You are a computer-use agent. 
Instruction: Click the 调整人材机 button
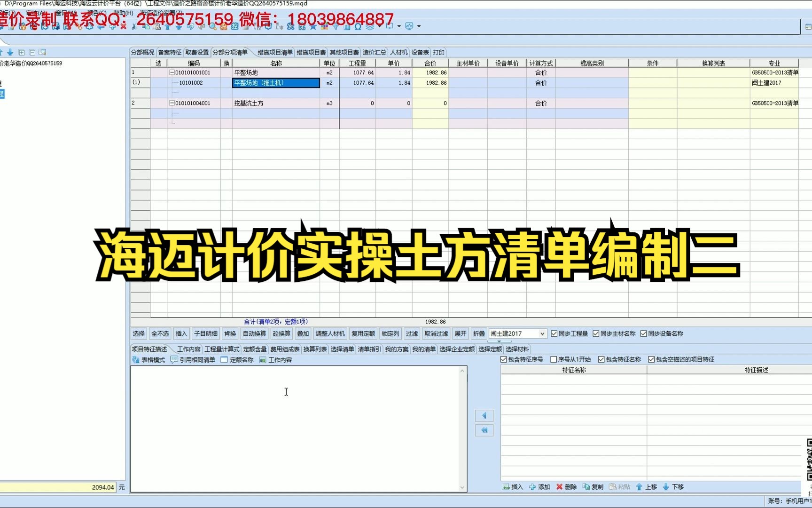point(330,333)
